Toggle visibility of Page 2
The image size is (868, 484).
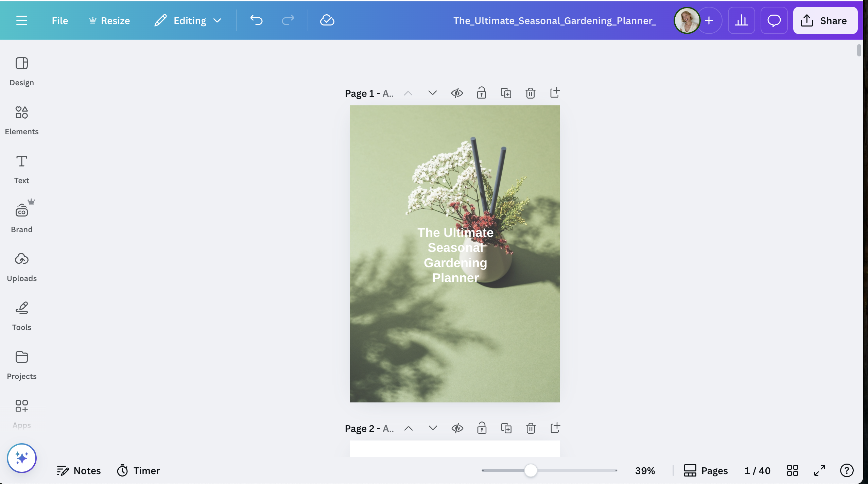(457, 428)
